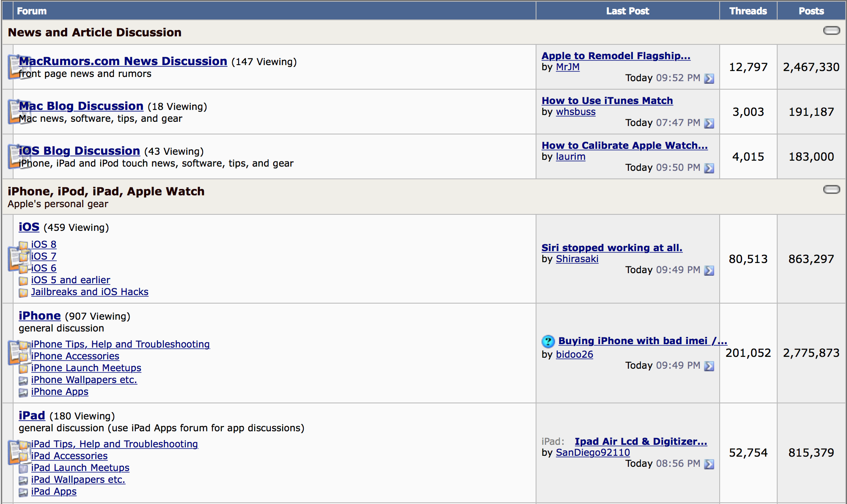View user profile SanDiego92110
847x504 pixels.
pos(593,452)
